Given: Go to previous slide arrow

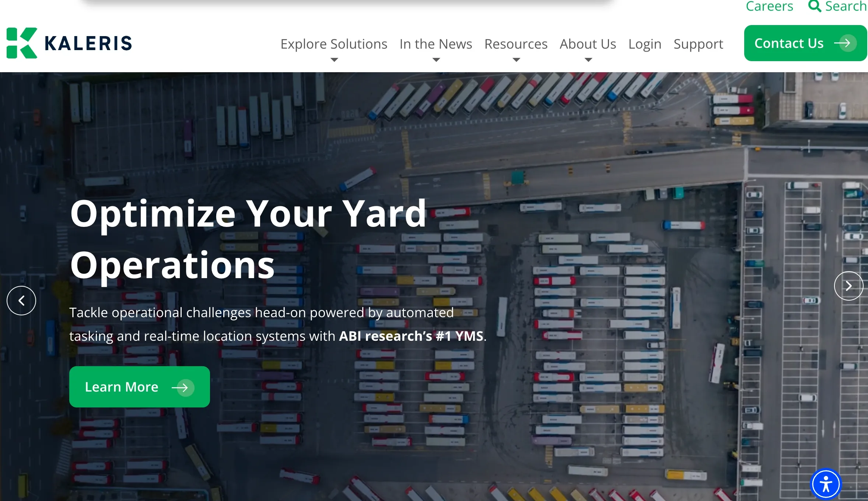Looking at the screenshot, I should 21,301.
